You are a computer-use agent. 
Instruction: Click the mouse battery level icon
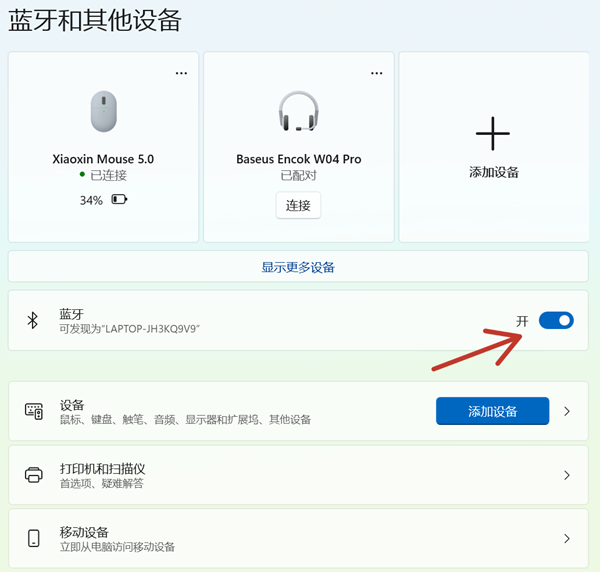coord(120,200)
